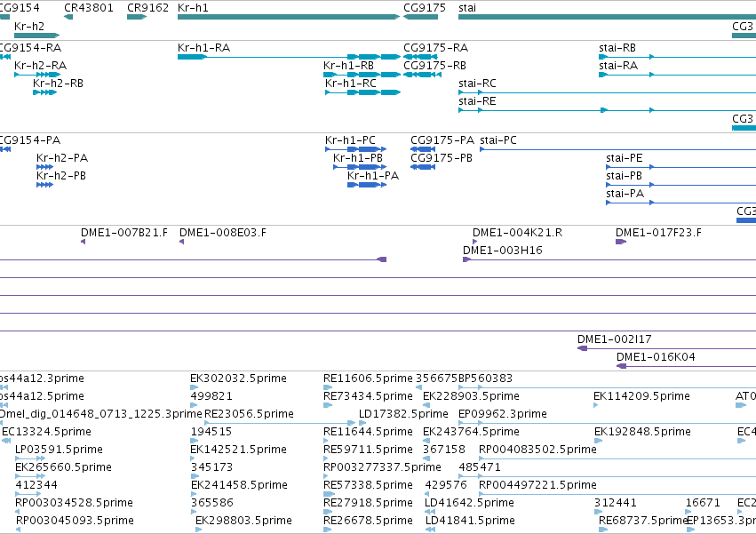Click EST EK241458.5prime

coord(195,494)
